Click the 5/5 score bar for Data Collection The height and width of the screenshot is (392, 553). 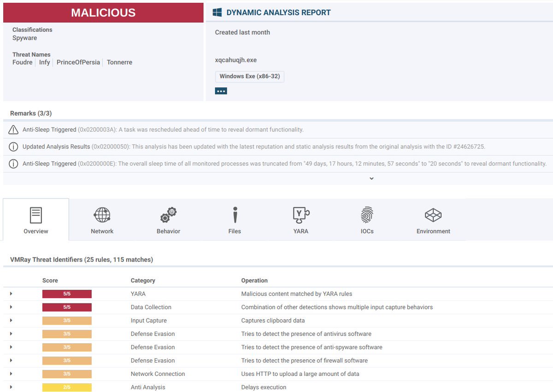(x=67, y=307)
